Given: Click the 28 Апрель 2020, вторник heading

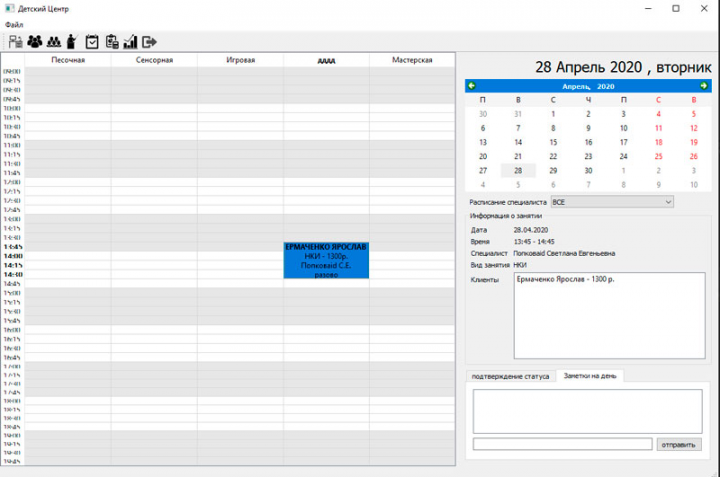Looking at the screenshot, I should tap(623, 67).
